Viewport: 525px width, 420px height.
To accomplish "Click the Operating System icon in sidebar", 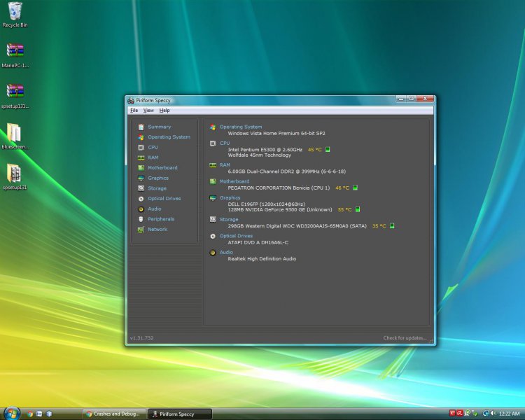I will [x=141, y=137].
